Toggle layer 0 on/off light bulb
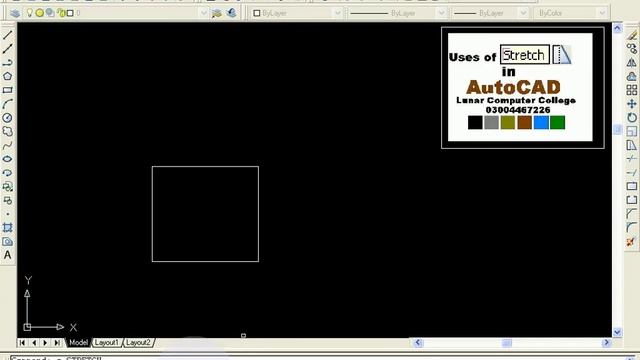Viewport: 640px width, 360px height. 30,13
